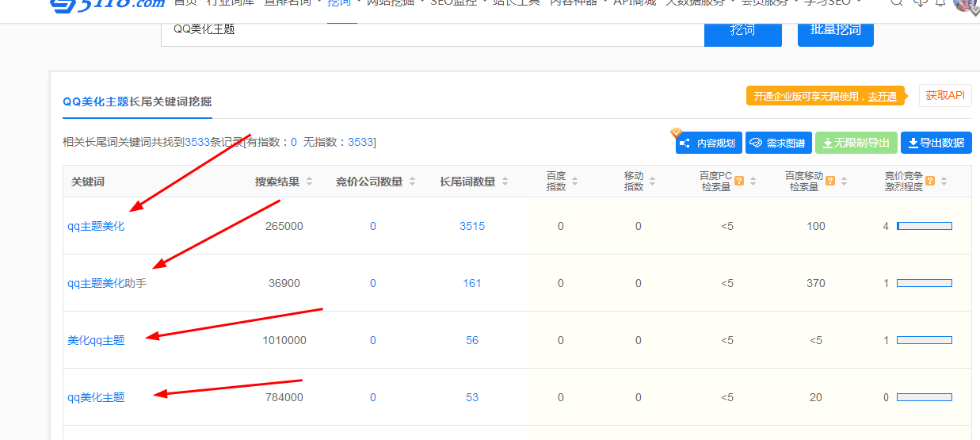Click the 导出数据 export button
Image resolution: width=980 pixels, height=440 pixels.
[x=936, y=143]
